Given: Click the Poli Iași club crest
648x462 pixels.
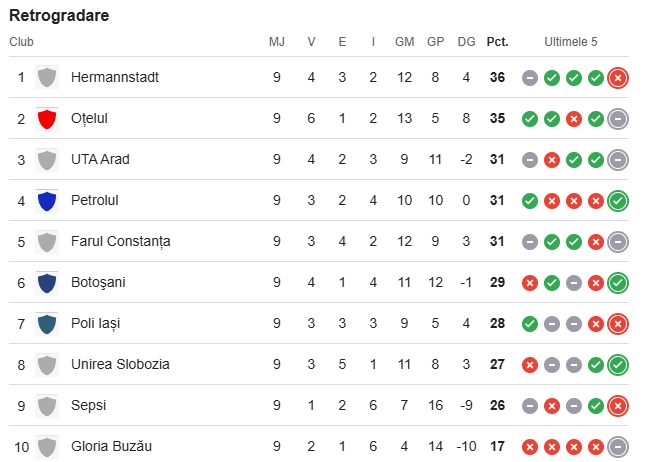Looking at the screenshot, I should click(x=46, y=324).
